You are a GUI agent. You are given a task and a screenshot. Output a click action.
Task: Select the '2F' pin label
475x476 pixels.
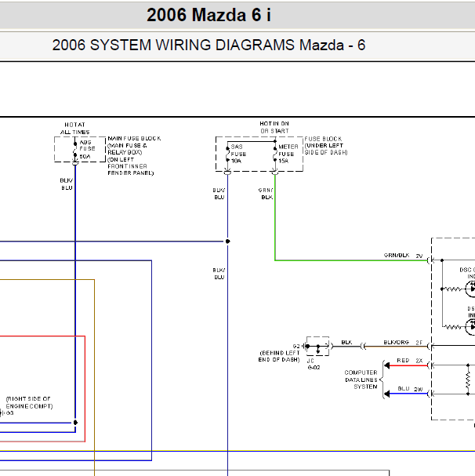(419, 343)
